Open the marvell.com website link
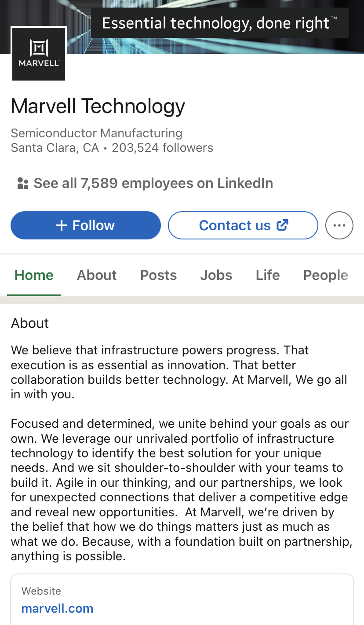Viewport: 364px width, 625px height. tap(58, 609)
